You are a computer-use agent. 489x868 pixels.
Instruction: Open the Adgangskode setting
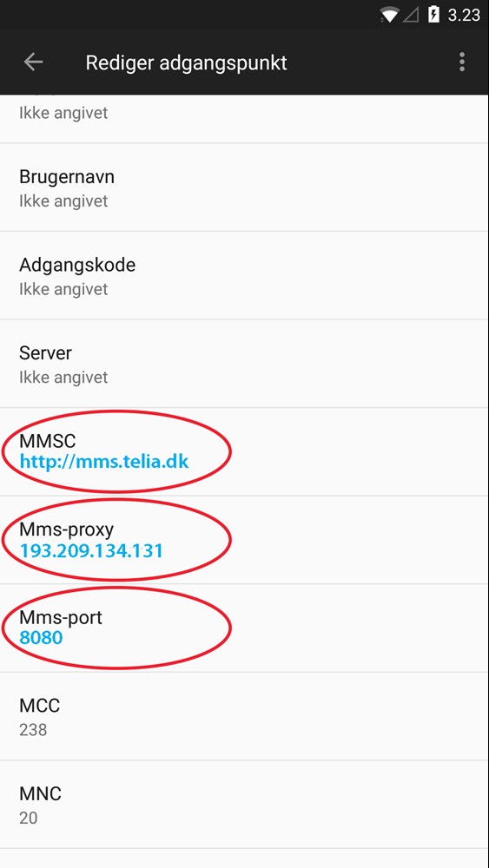pos(244,276)
